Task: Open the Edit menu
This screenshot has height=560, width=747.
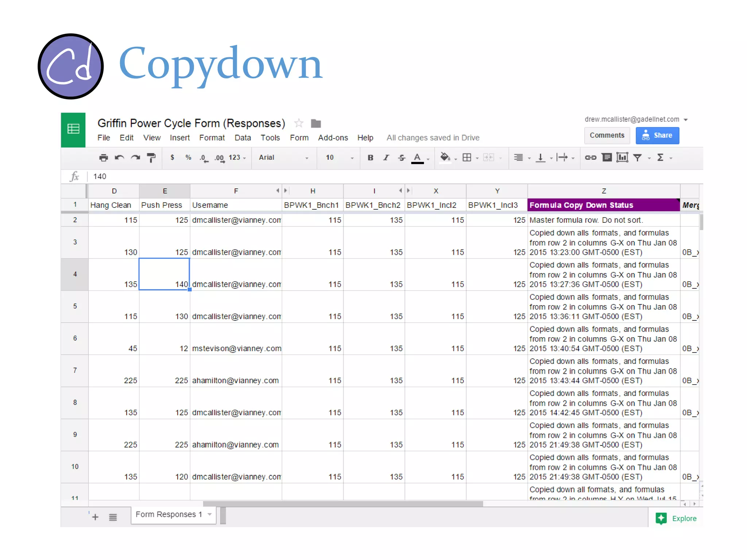Action: 127,138
